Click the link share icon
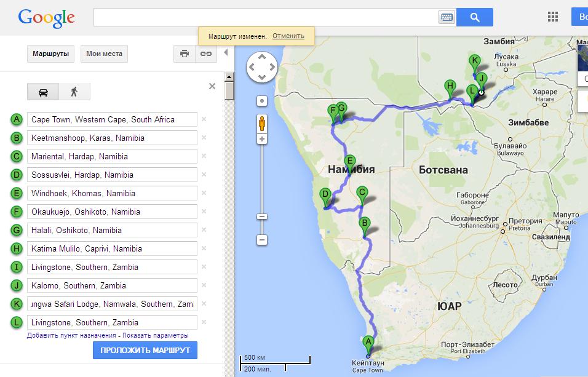The height and width of the screenshot is (377, 588). [205, 54]
